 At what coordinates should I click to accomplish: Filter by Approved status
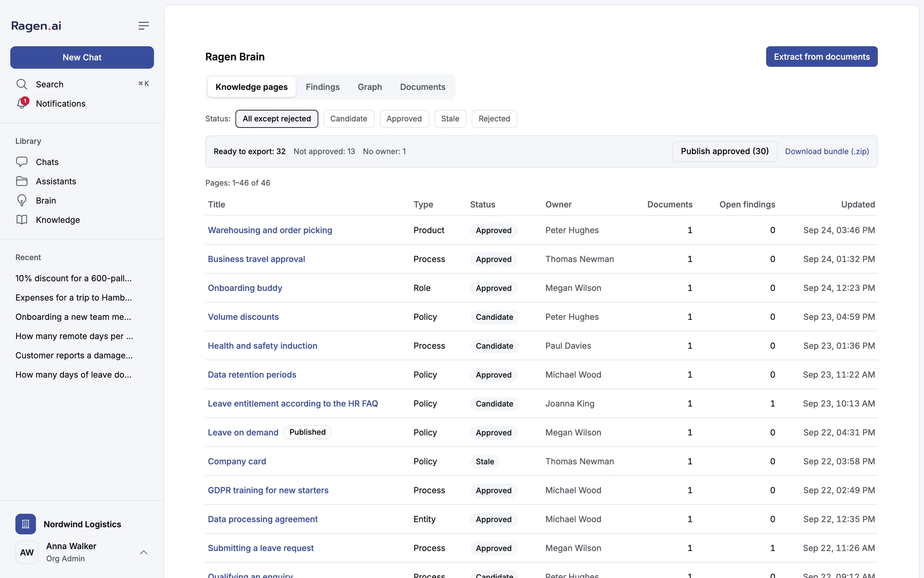pos(404,119)
